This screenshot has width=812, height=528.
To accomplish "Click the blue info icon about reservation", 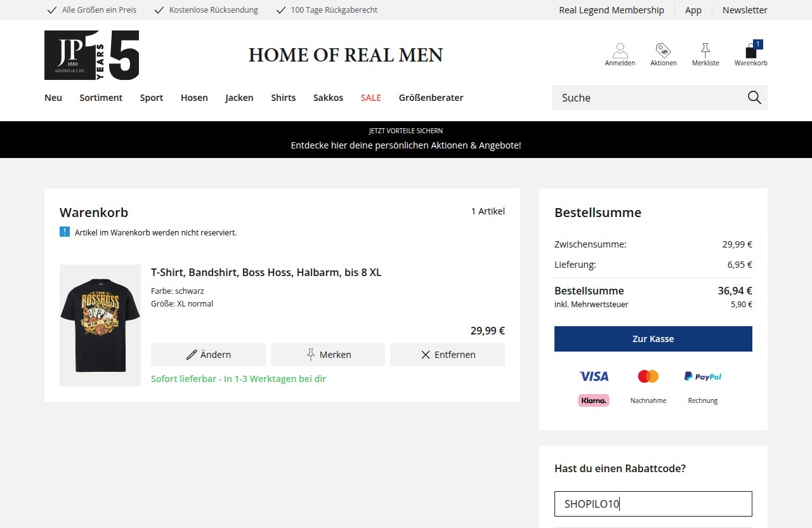I will point(65,232).
